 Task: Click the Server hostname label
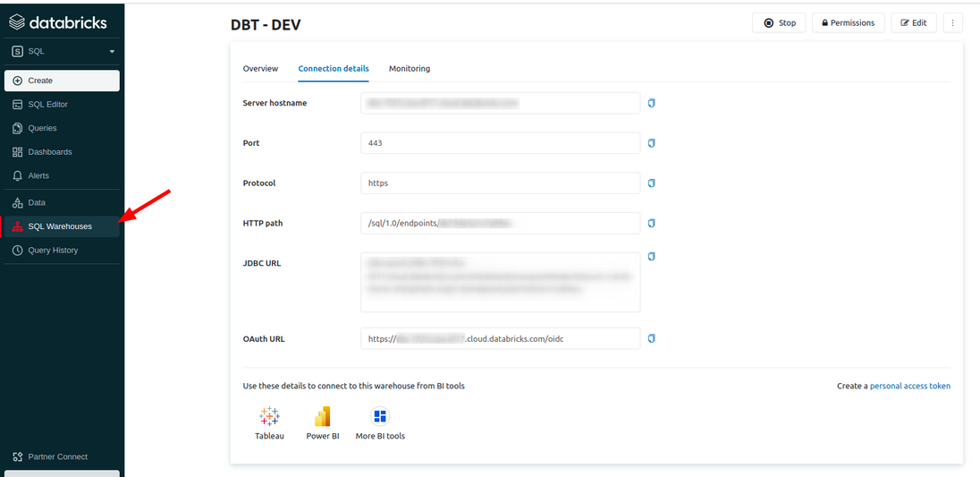click(275, 103)
